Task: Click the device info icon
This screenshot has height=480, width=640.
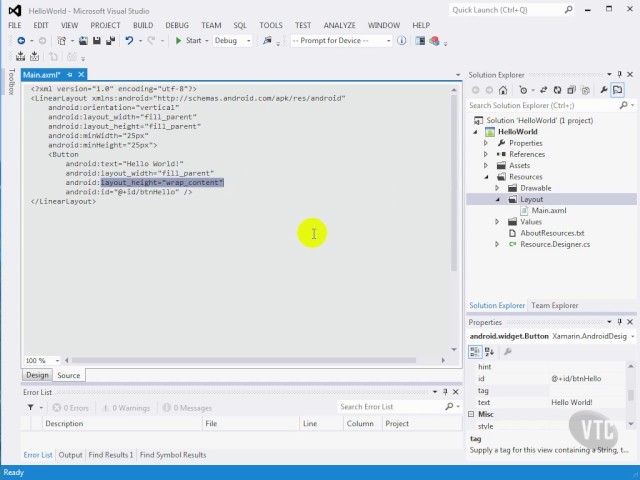Action: pyautogui.click(x=402, y=40)
